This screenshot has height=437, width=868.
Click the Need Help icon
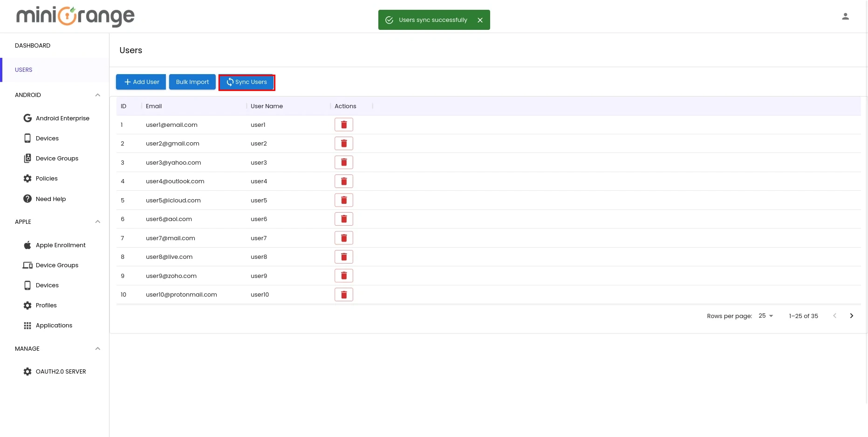(27, 199)
